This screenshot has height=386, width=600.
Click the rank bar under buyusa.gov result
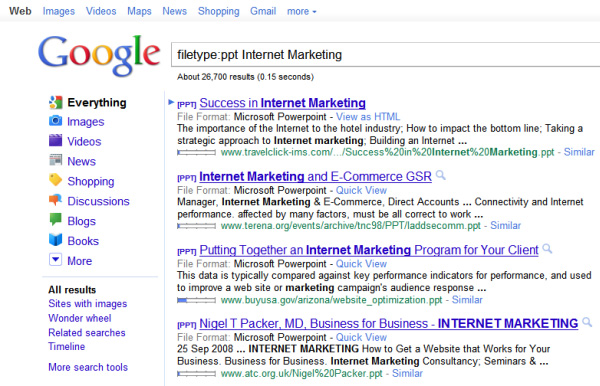click(196, 300)
